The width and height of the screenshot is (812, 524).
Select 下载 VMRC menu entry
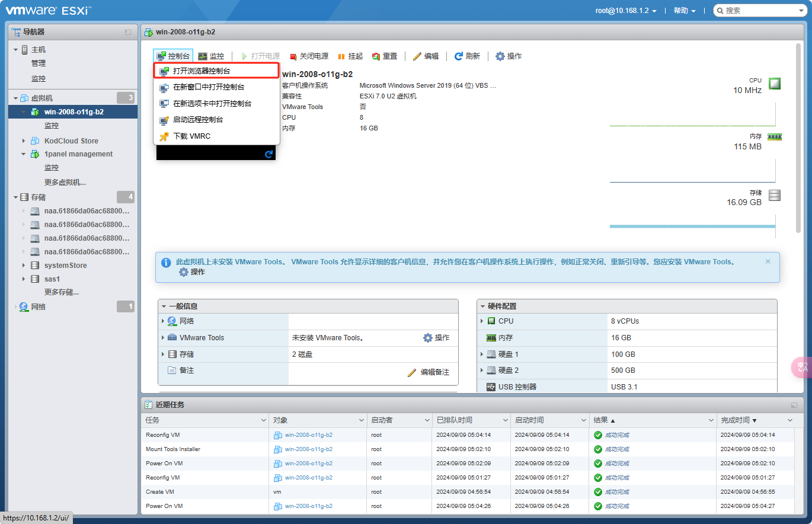216,136
